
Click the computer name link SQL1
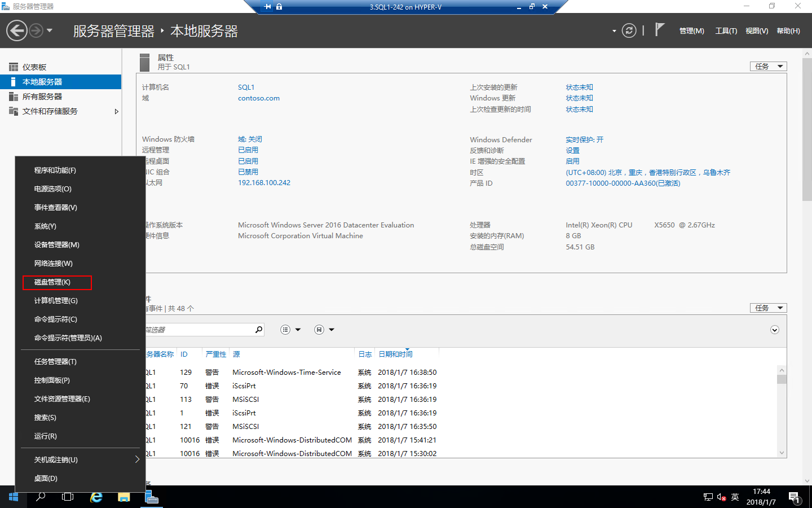[x=246, y=87]
